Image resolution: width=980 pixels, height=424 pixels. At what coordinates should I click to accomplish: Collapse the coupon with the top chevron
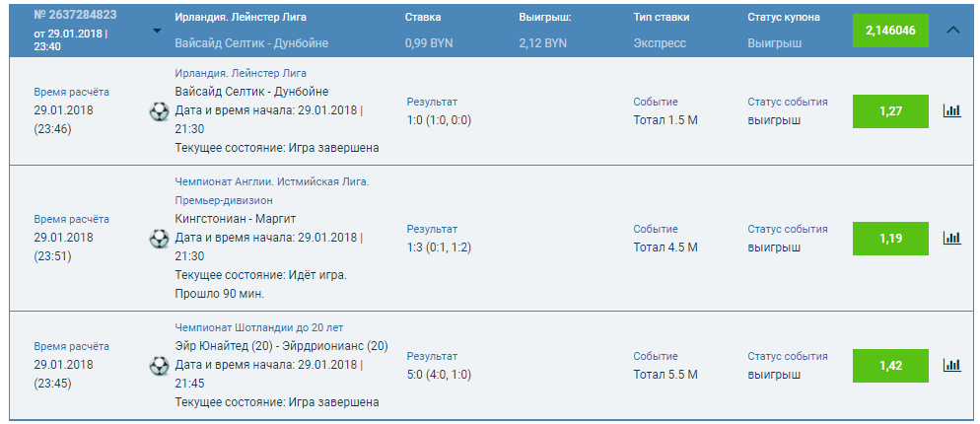952,30
